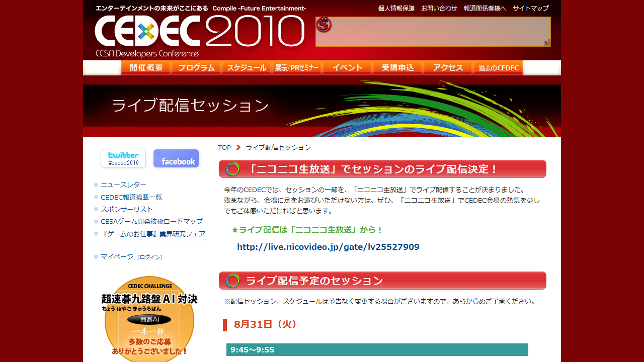The height and width of the screenshot is (362, 644).
Task: Click the CEDEC 2010 logo
Action: [x=199, y=32]
